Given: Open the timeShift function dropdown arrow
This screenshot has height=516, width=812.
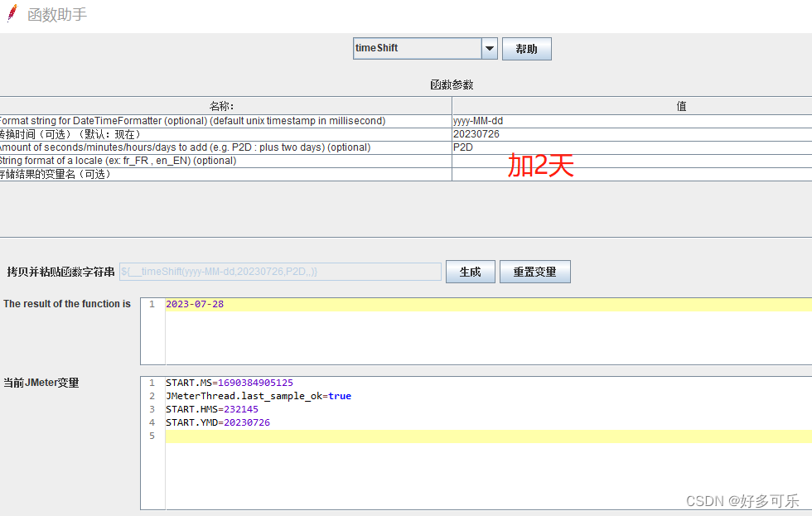Looking at the screenshot, I should point(490,49).
